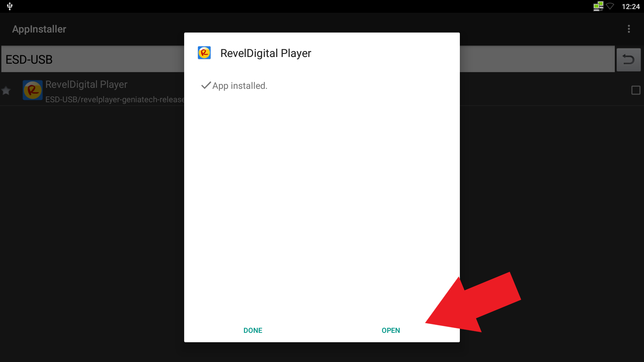Click the 'App installed.' message text

pos(240,86)
